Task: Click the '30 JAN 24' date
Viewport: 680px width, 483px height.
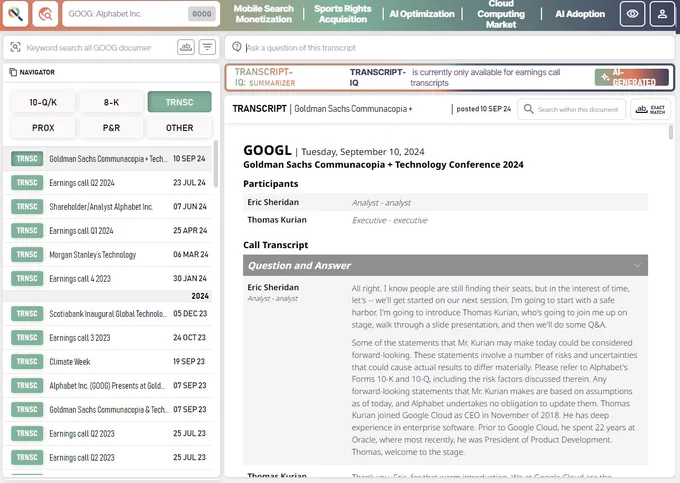Action: coord(190,278)
